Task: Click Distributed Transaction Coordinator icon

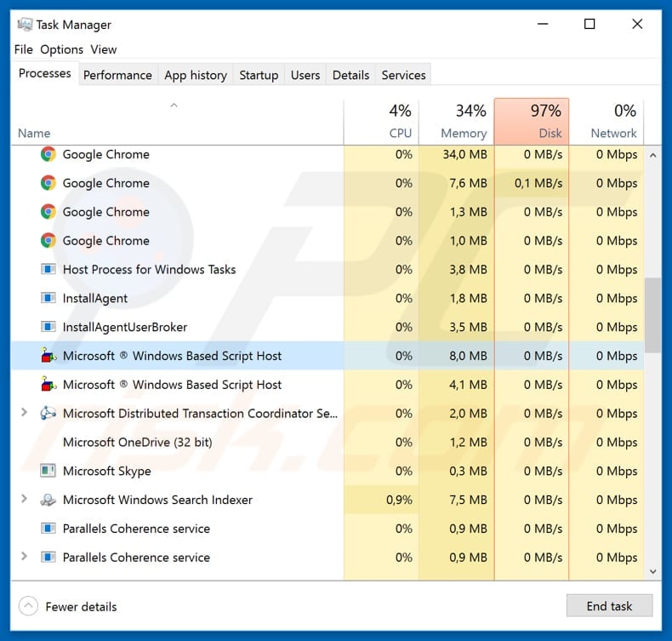Action: [x=48, y=413]
